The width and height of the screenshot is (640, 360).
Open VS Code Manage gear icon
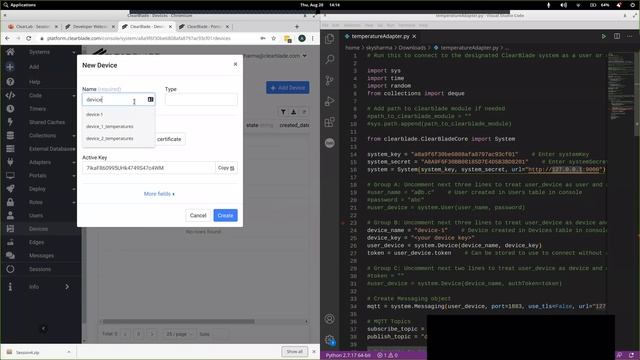point(329,340)
